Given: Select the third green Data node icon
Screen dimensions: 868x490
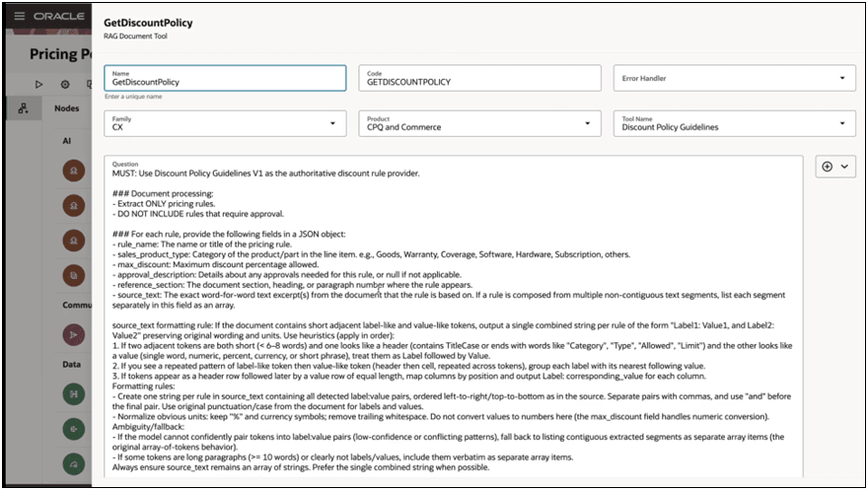Looking at the screenshot, I should point(74,464).
